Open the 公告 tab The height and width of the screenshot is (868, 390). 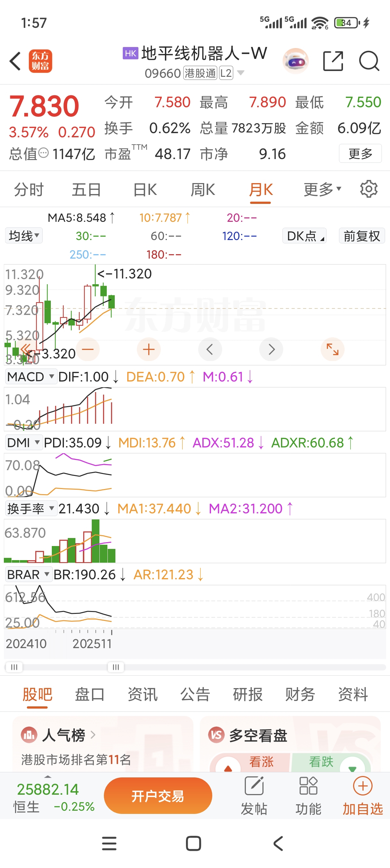195,695
